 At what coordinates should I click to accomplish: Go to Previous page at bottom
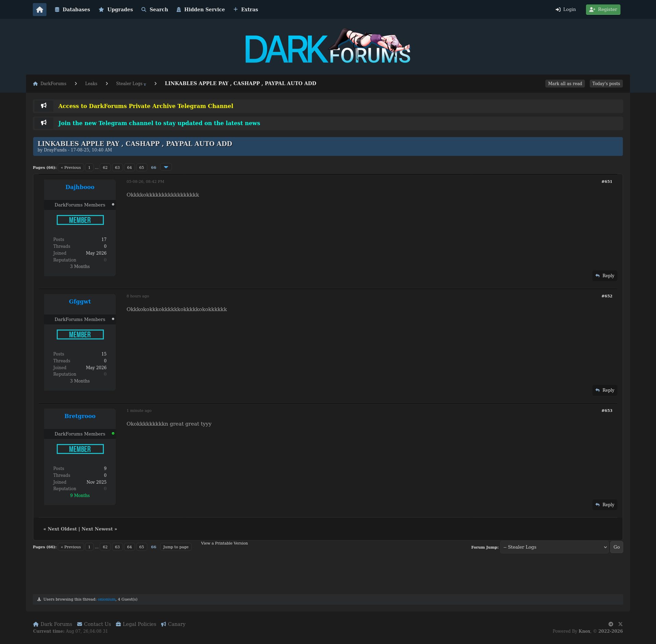[71, 547]
